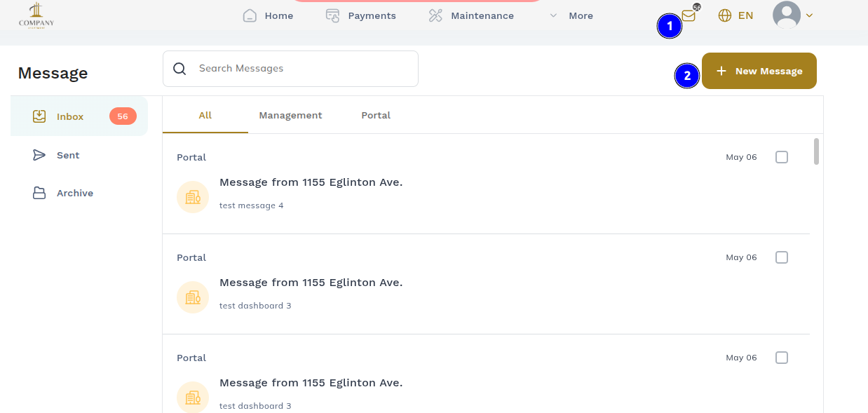Select checkbox for 'test message 4'
868x413 pixels.
click(x=782, y=157)
